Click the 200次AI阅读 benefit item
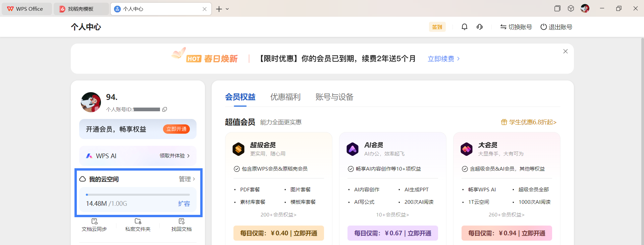 419,202
